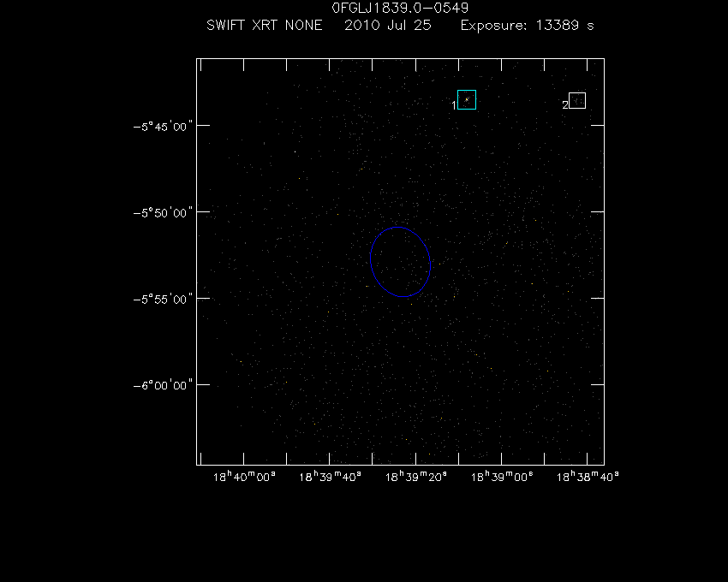Click the right ascension label 18h39m40s
Viewport: 728px width, 582px height.
point(330,477)
